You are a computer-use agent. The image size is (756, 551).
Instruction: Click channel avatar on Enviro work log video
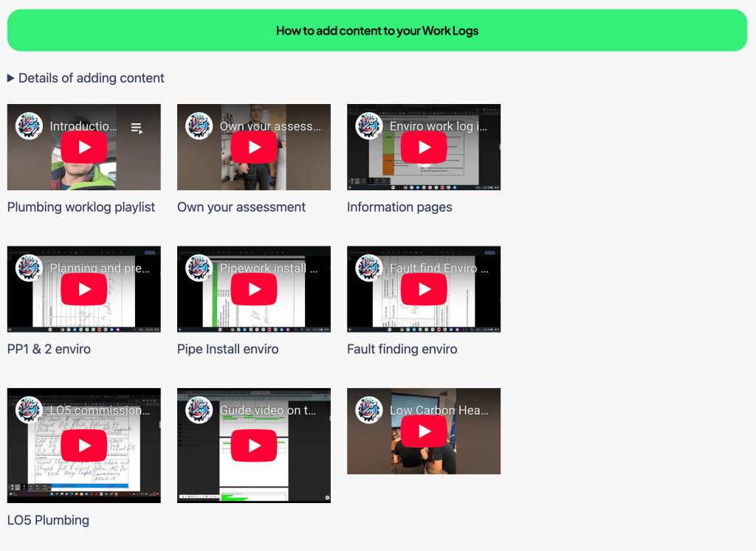point(368,126)
